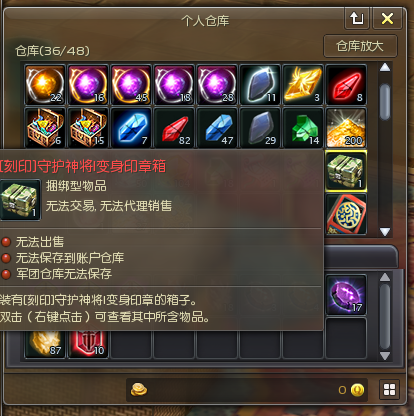Pick the purple gem stack of 17
Screen dimensions: 414x416
click(x=346, y=295)
